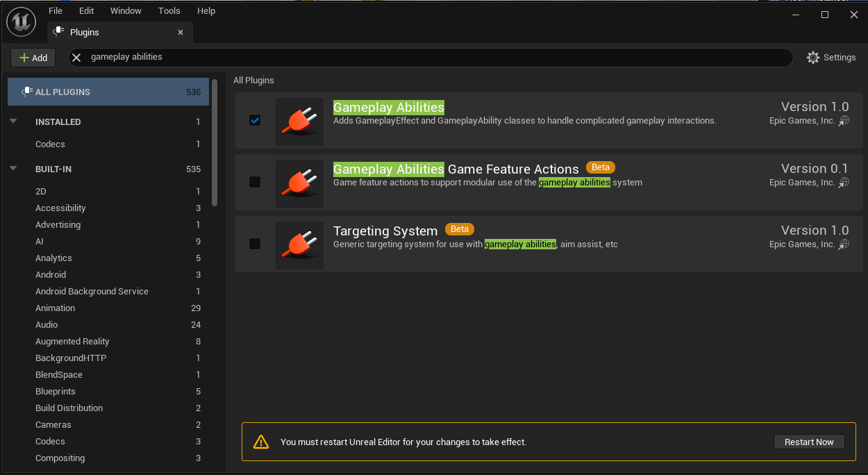Collapse the INSTALLED category
The height and width of the screenshot is (475, 868).
(x=13, y=121)
